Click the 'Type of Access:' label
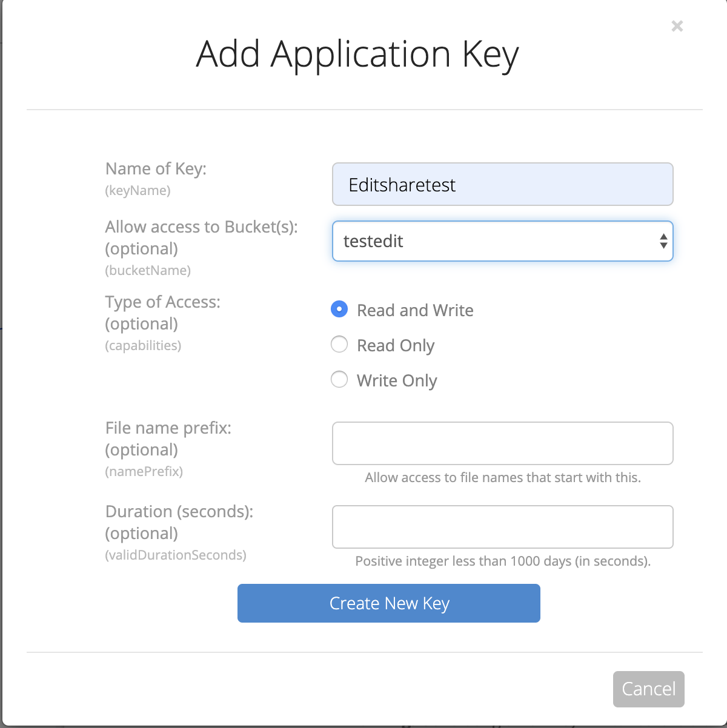This screenshot has width=727, height=728. [x=162, y=302]
